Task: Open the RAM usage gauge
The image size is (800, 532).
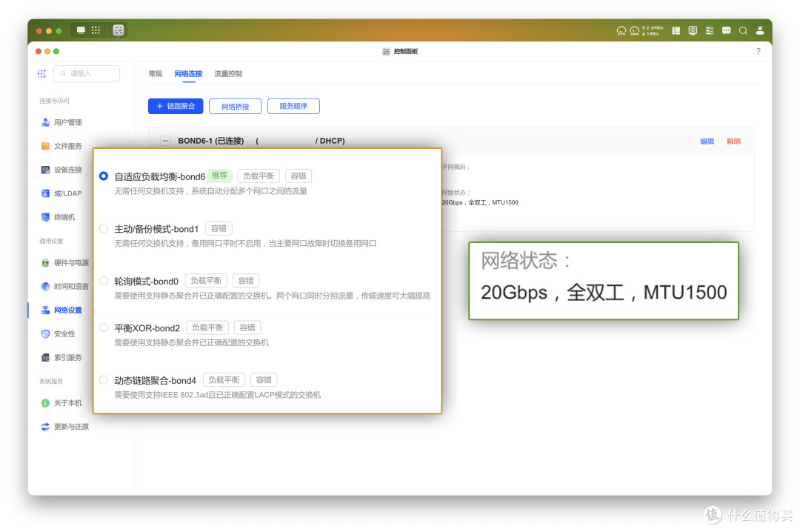Action: pos(634,30)
